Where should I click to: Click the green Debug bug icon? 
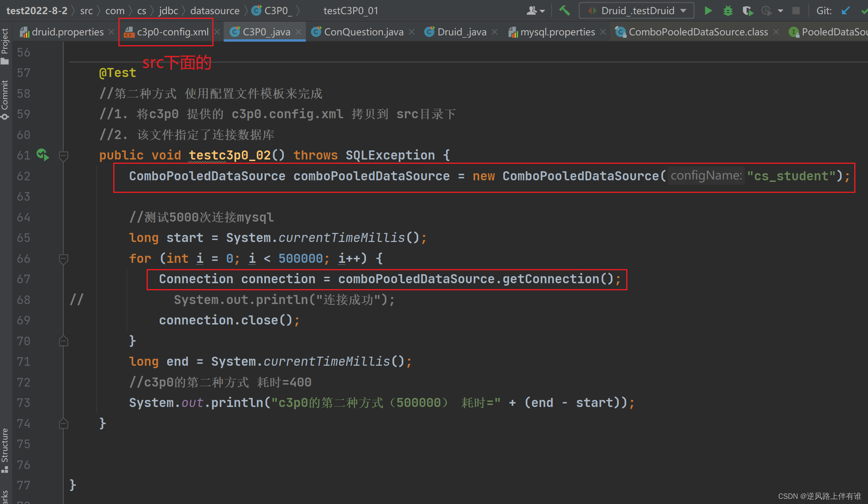point(728,11)
